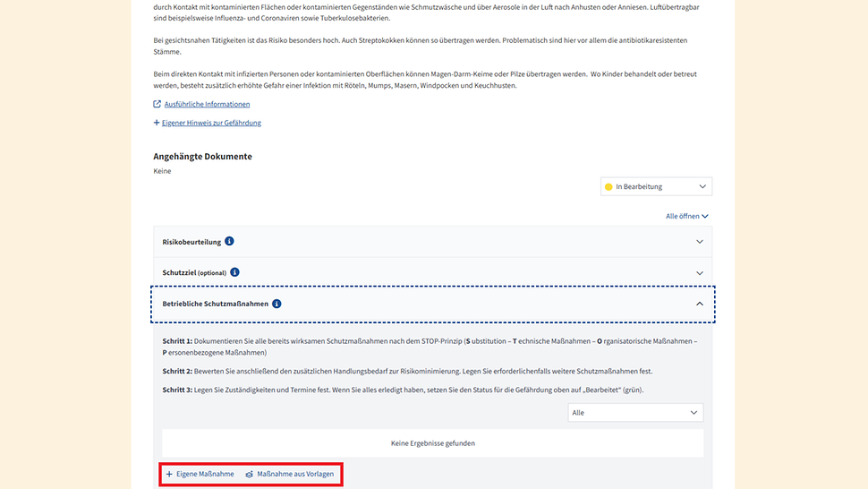The image size is (868, 489).
Task: Click the Risikobeurteilung section title
Action: tap(191, 242)
